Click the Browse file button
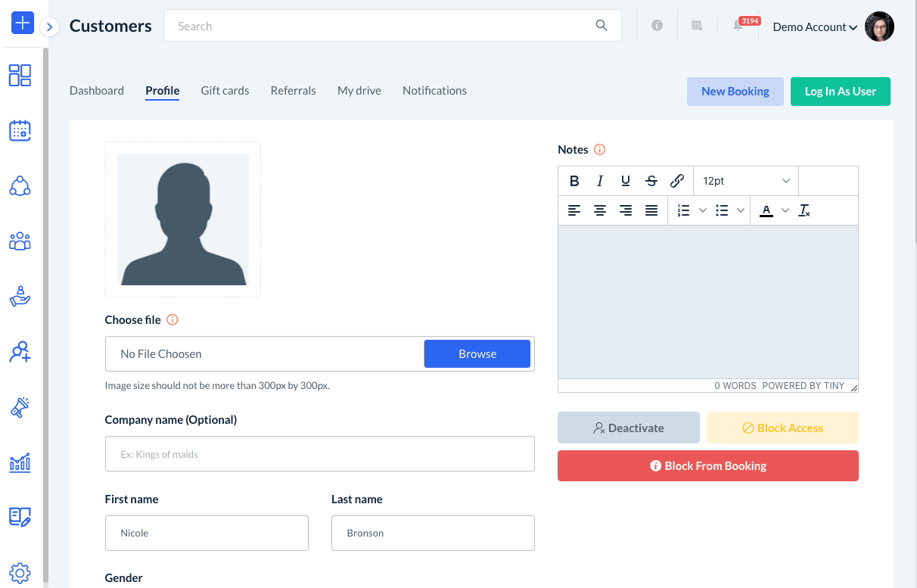Screen dimensions: 917x588 [x=477, y=353]
